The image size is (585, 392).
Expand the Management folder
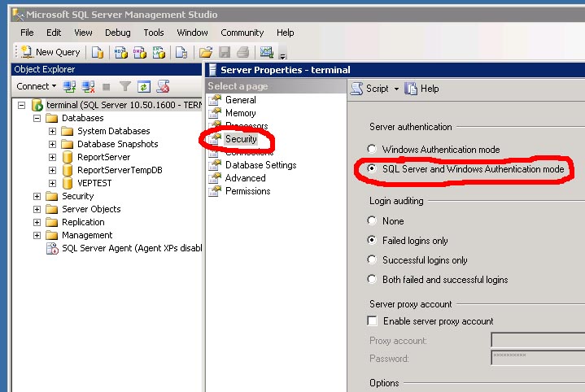click(x=37, y=236)
